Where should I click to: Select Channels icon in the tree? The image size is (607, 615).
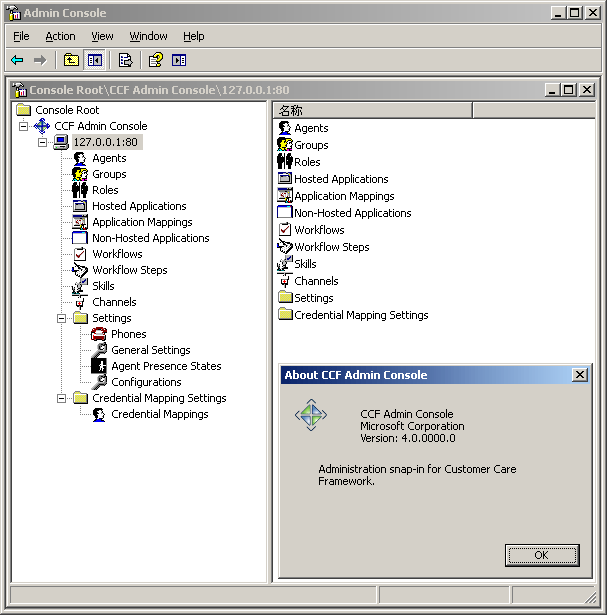tap(80, 302)
